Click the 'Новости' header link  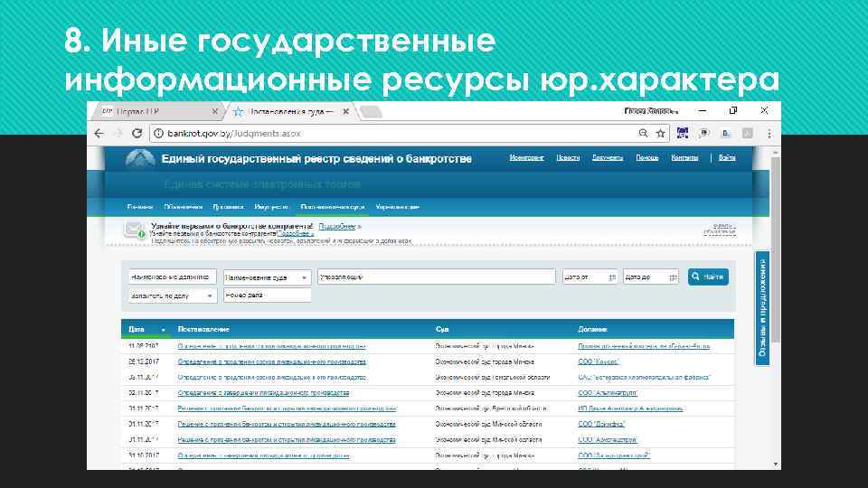(x=568, y=157)
